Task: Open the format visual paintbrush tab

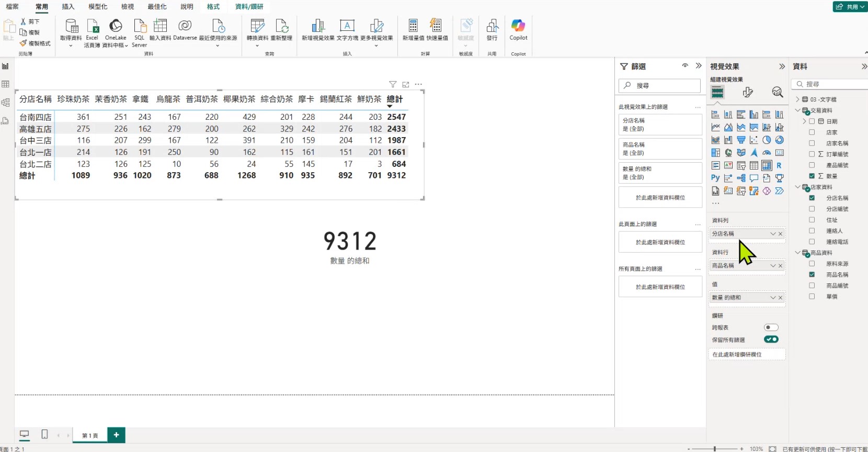Action: click(748, 93)
